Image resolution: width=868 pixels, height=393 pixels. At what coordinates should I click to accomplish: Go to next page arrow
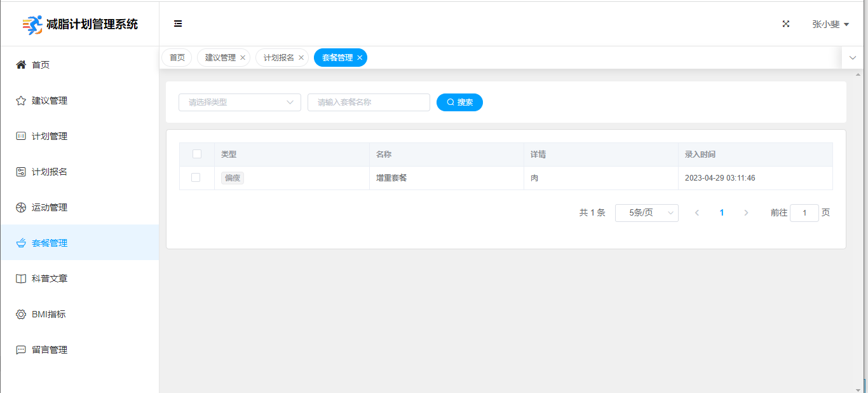click(746, 213)
